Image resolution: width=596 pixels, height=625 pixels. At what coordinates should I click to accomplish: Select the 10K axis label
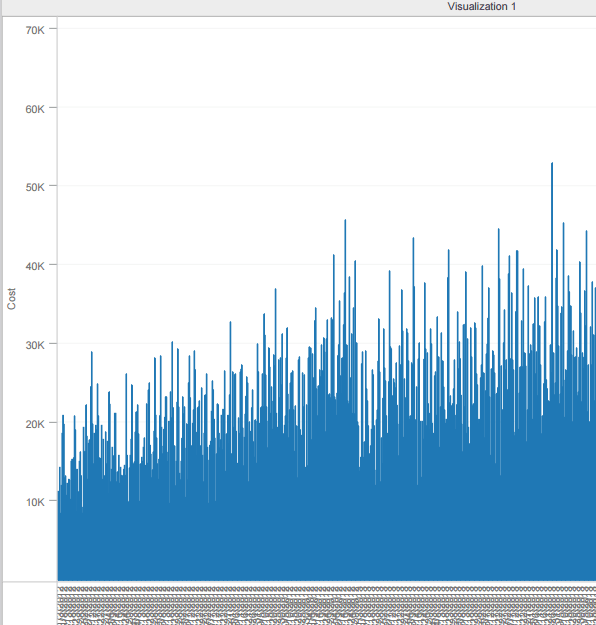click(x=35, y=502)
